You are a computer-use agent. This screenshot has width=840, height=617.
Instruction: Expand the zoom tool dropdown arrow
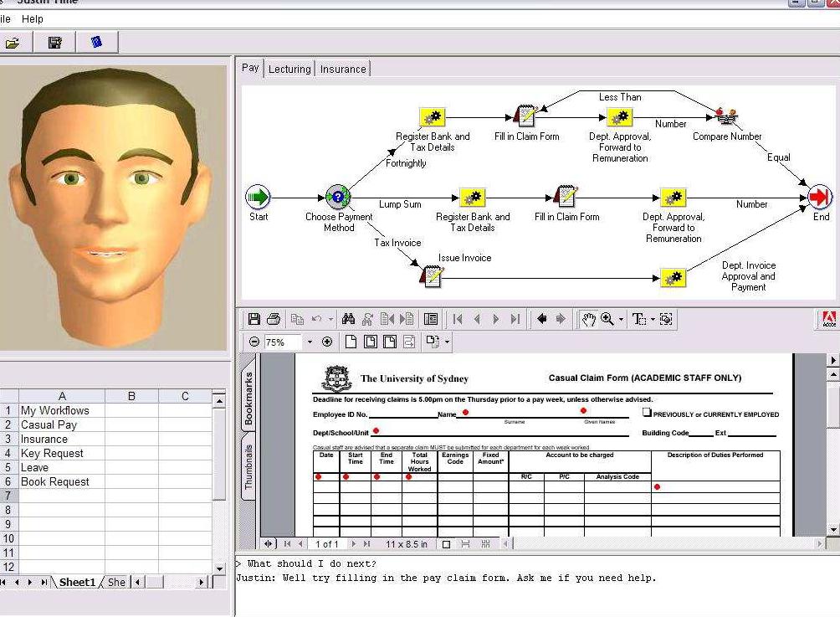tap(621, 320)
